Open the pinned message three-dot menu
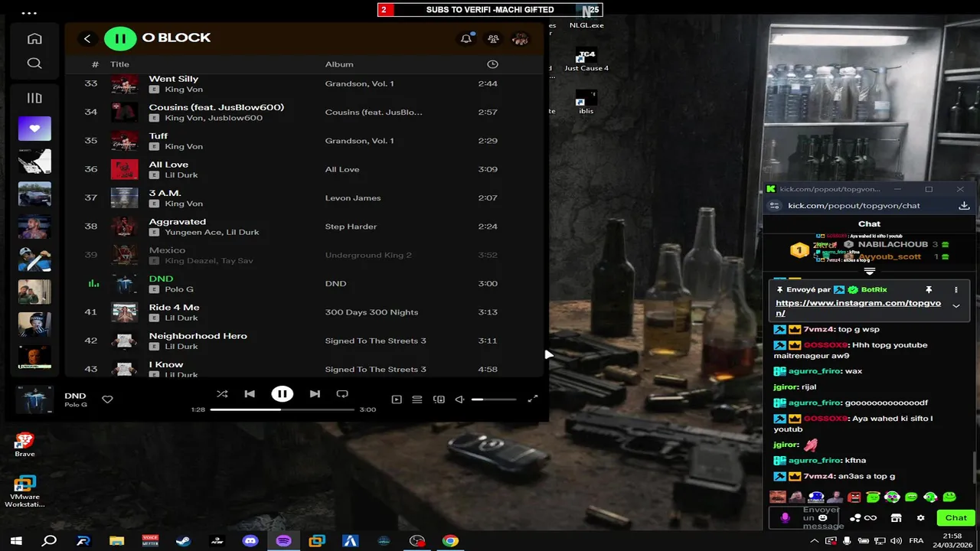Viewport: 980px width, 551px height. click(955, 290)
